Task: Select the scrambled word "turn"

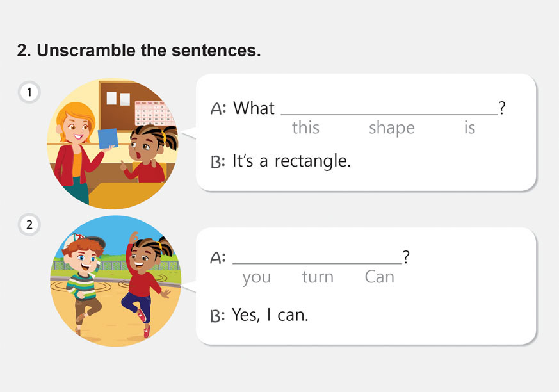Action: click(x=318, y=277)
